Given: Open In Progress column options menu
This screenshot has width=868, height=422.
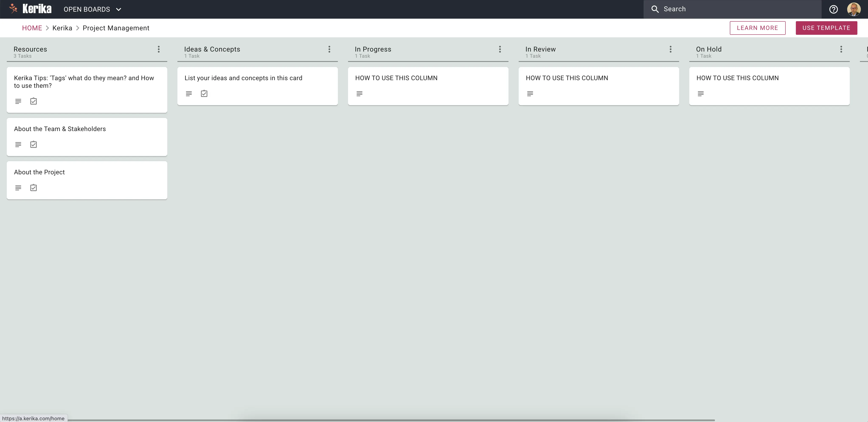Looking at the screenshot, I should (500, 49).
